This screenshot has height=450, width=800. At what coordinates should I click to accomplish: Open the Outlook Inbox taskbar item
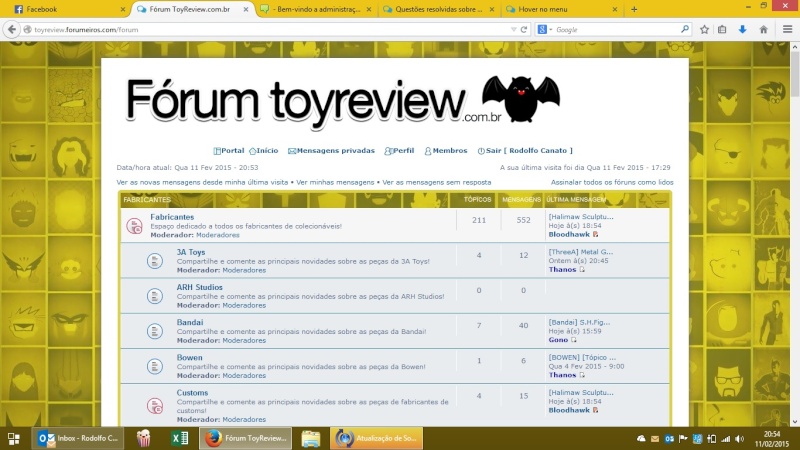point(78,438)
